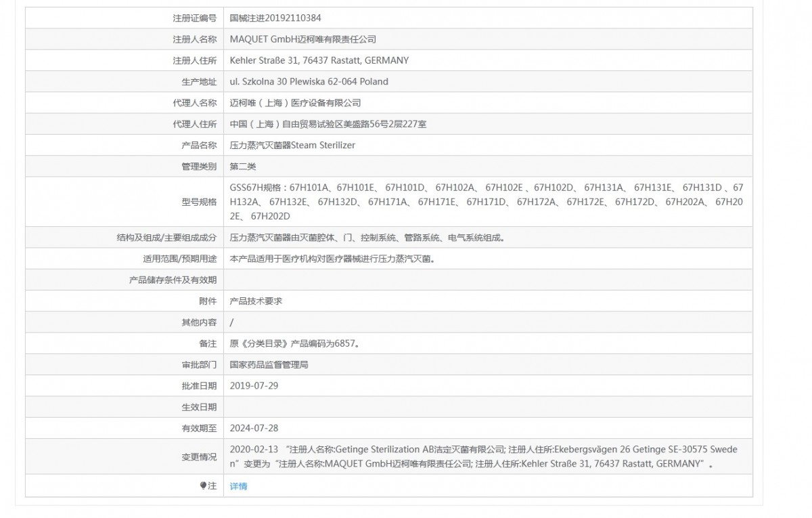Select the product name Steam Sterilizer text

click(x=292, y=145)
